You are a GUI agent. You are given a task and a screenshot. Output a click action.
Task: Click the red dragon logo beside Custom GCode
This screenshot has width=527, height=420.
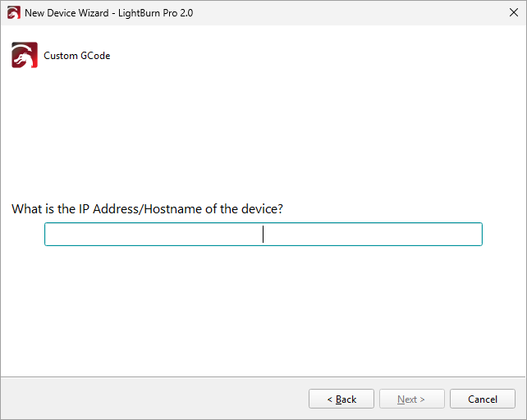pos(25,55)
